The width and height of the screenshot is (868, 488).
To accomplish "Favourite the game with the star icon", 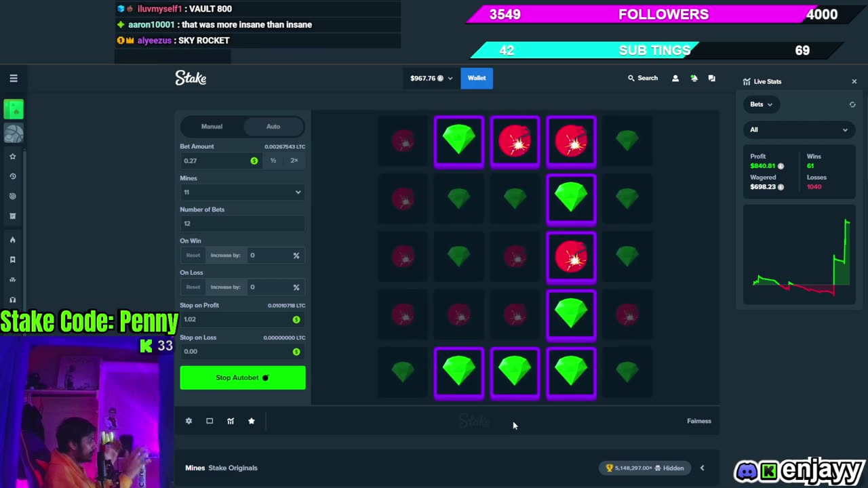I will tap(252, 421).
